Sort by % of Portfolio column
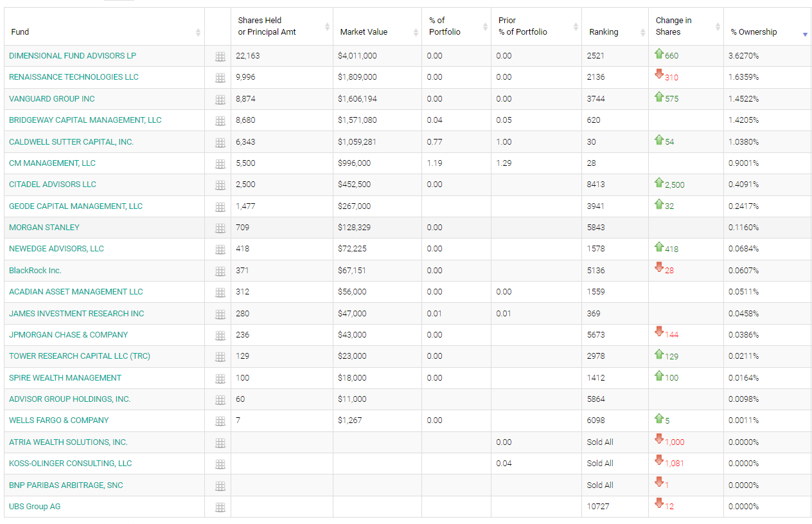 coord(456,26)
